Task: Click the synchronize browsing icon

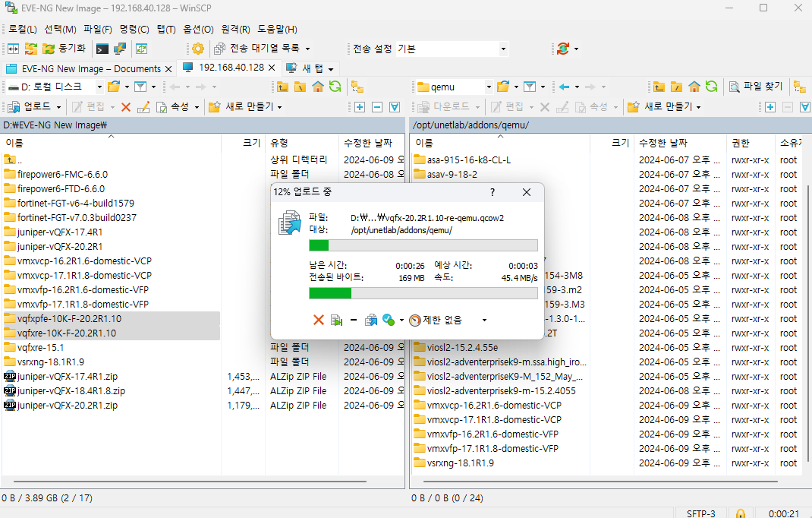Action: pos(30,49)
